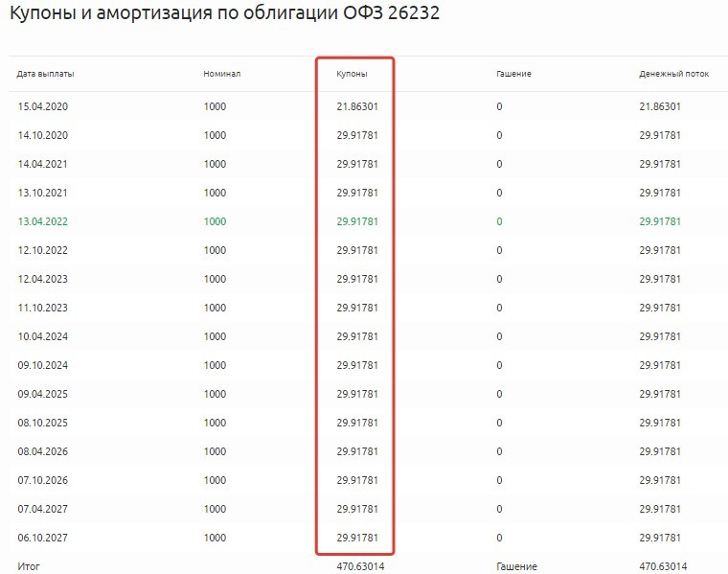Click the "Дата выплаты" column header
The width and height of the screenshot is (728, 574).
45,74
